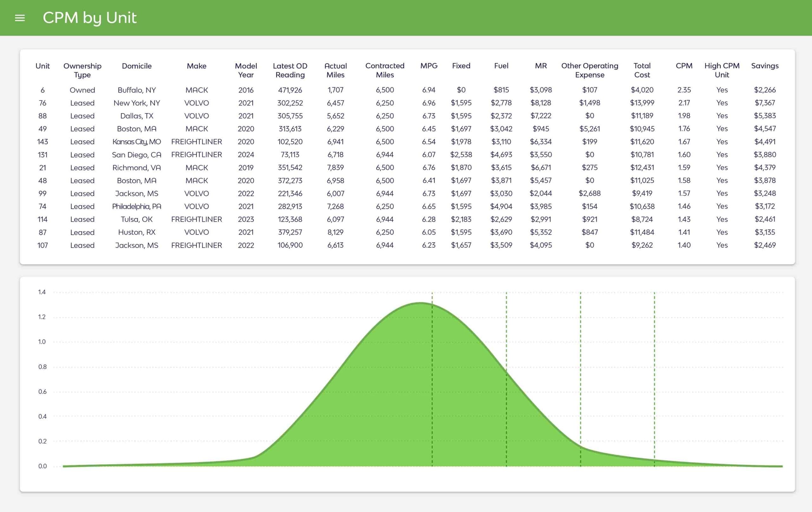The height and width of the screenshot is (512, 812).
Task: Open the hamburger menu icon
Action: point(20,18)
